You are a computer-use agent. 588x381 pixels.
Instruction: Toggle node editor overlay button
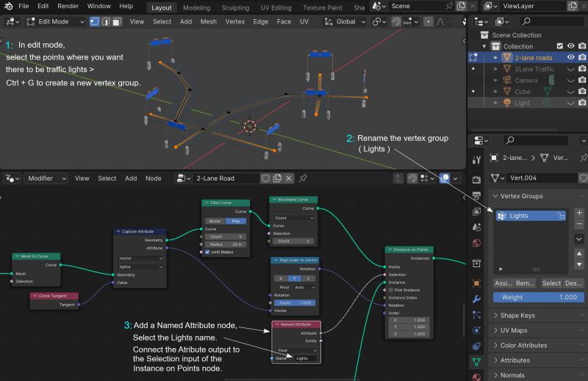click(445, 178)
